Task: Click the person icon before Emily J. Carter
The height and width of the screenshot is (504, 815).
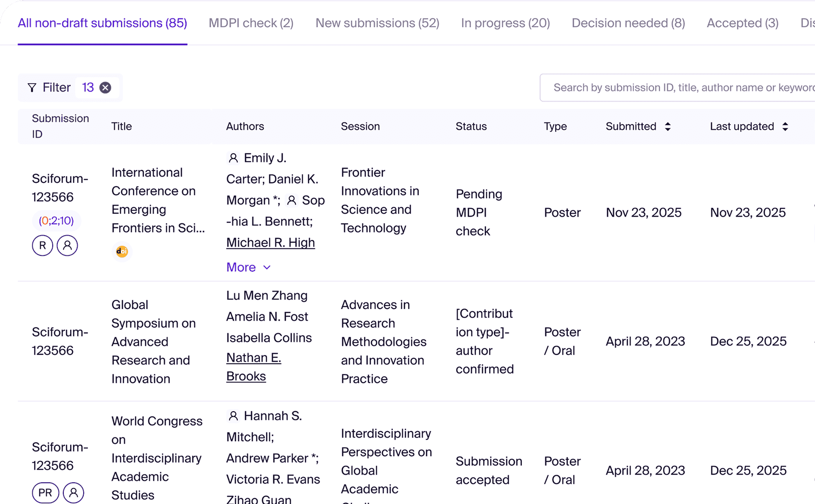Action: (233, 158)
